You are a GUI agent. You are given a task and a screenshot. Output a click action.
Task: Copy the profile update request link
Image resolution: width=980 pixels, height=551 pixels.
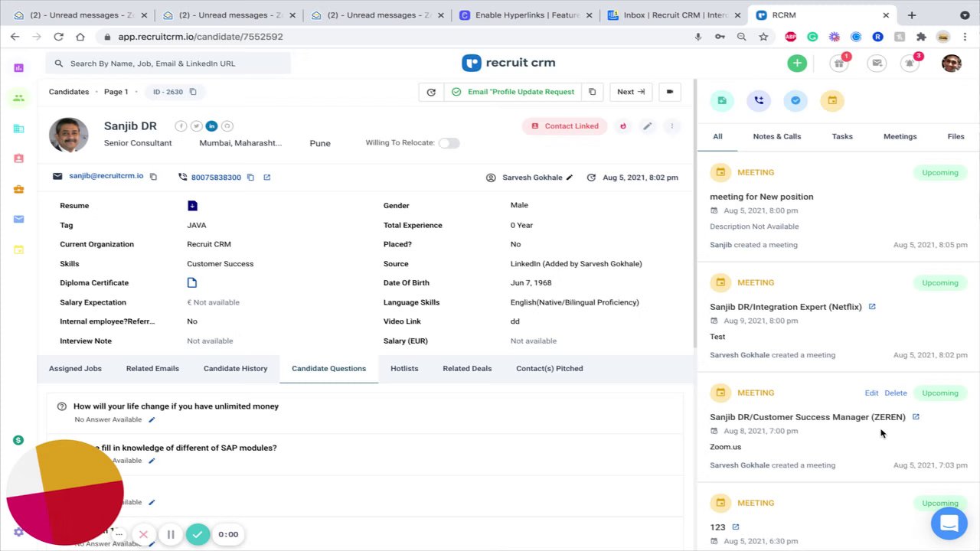click(x=592, y=92)
